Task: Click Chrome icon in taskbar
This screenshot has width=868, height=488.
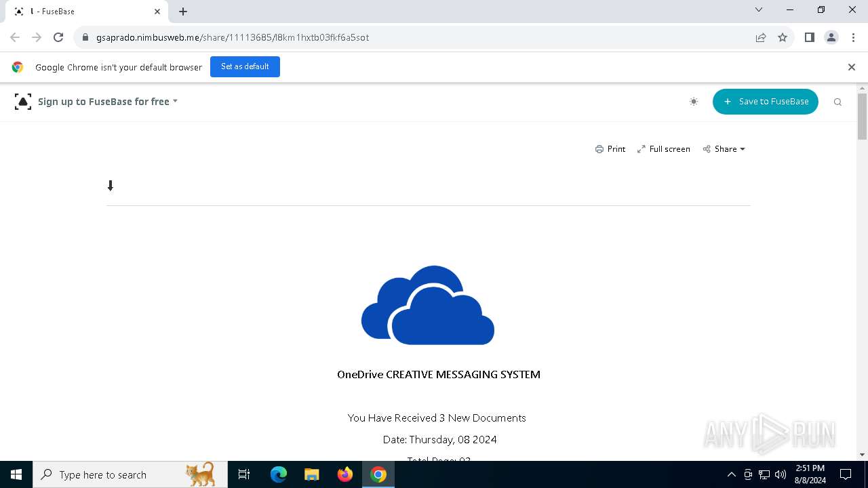Action: point(378,474)
